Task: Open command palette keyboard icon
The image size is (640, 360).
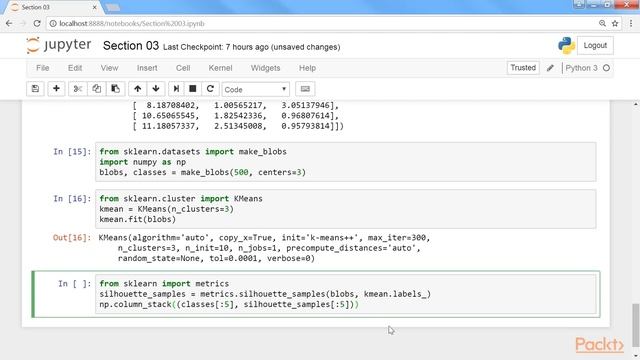Action: point(305,89)
